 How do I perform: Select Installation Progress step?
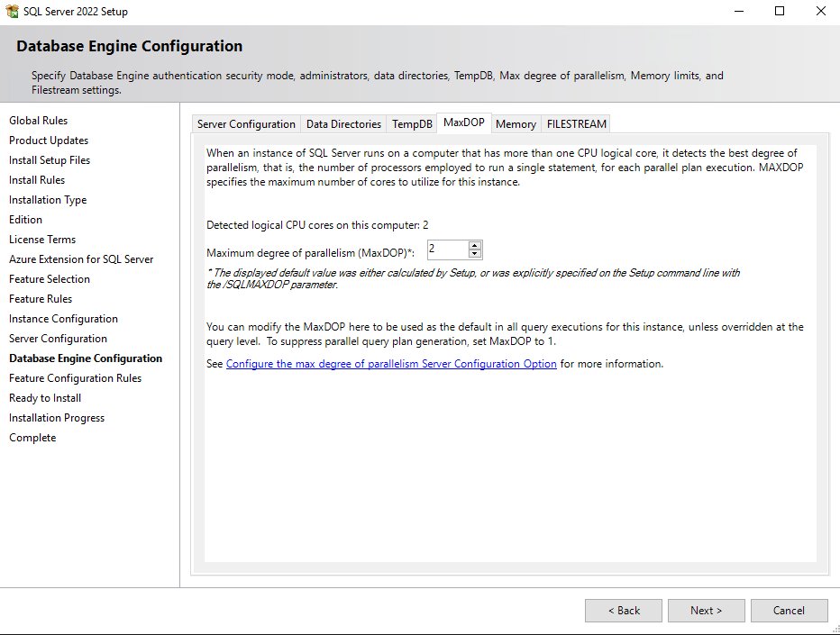click(x=57, y=418)
